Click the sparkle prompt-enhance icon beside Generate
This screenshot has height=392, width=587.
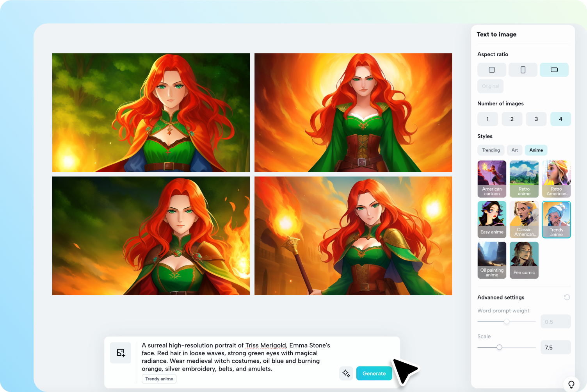346,373
